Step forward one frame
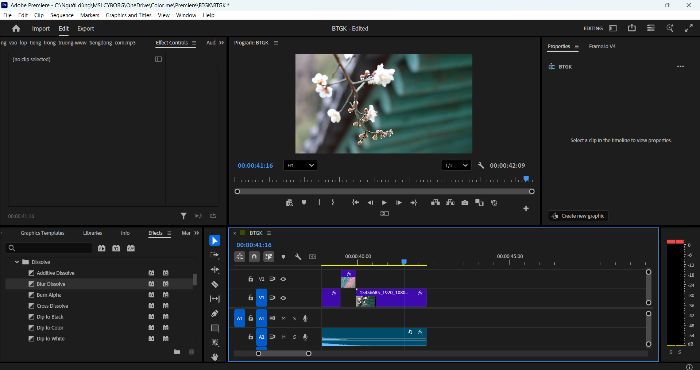Screen dimensions: 700x370 [399, 203]
